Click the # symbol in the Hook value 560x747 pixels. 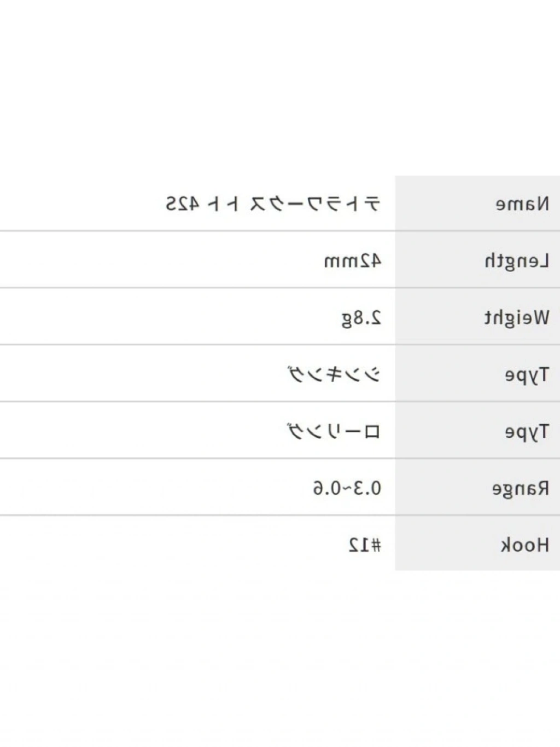click(375, 545)
